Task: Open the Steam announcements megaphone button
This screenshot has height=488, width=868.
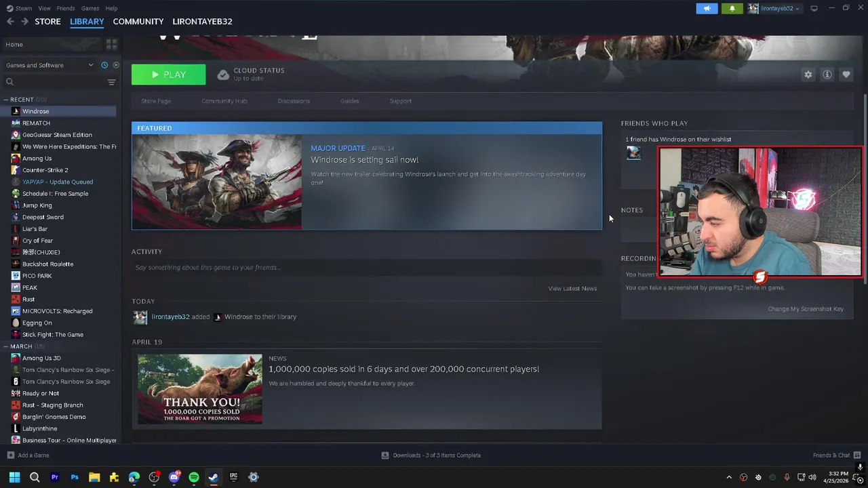Action: [x=707, y=8]
